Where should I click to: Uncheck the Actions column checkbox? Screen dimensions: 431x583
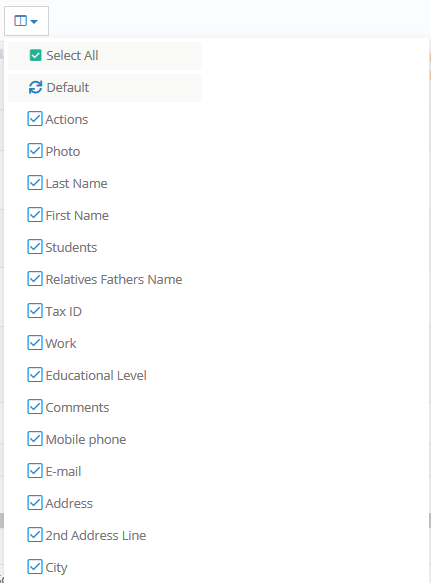pos(35,119)
